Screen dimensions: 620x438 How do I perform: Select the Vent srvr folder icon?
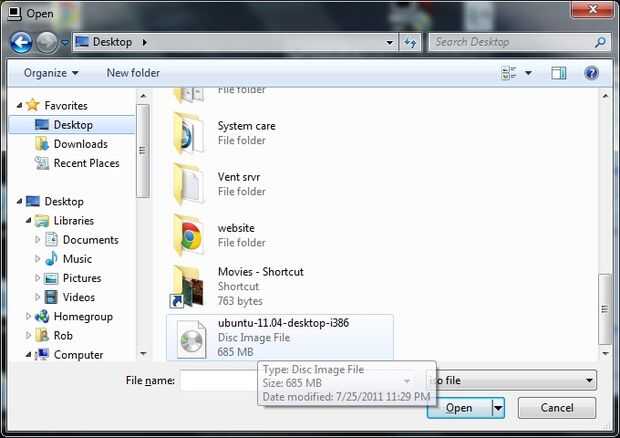click(189, 184)
